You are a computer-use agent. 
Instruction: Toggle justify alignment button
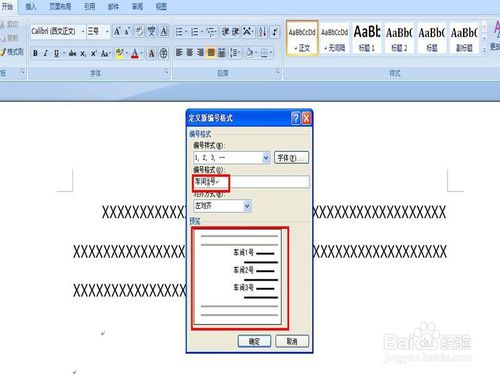[211, 53]
